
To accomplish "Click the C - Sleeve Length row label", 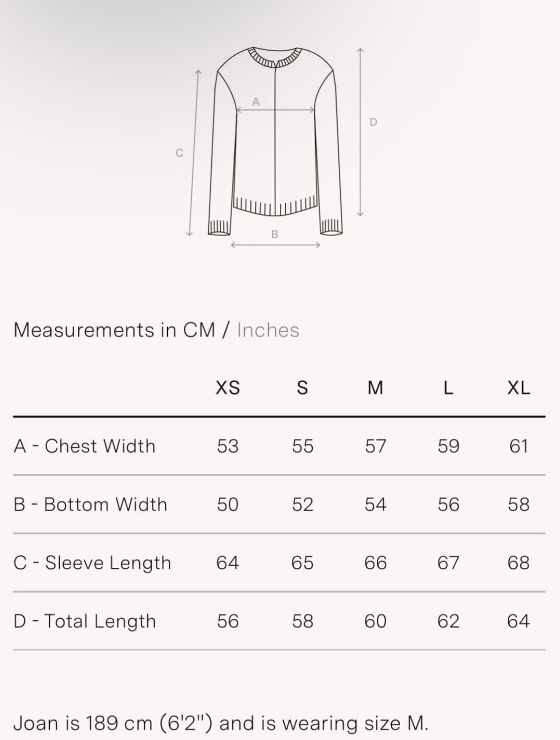I will coord(92,563).
